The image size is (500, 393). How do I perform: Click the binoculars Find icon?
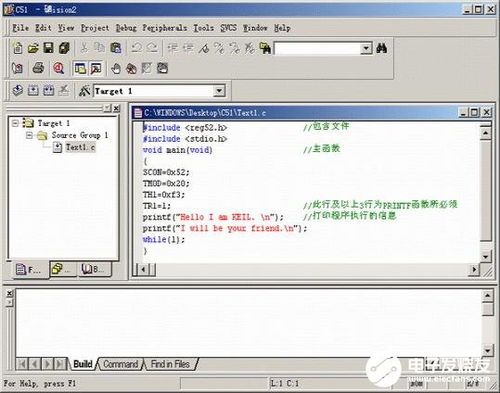(381, 49)
